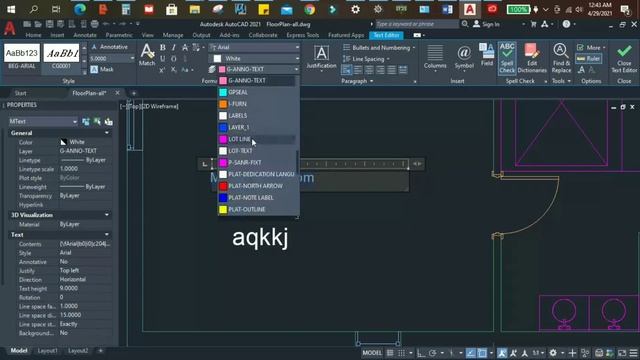Image resolution: width=640 pixels, height=360 pixels.
Task: Click the Justification icon
Action: (x=321, y=57)
